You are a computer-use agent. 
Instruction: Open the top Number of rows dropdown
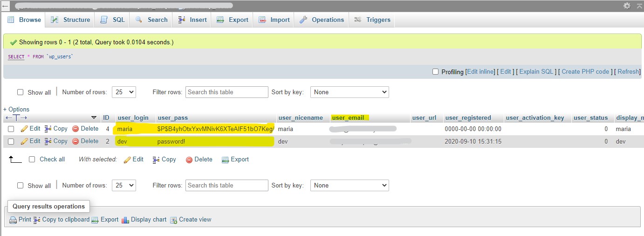coord(123,92)
